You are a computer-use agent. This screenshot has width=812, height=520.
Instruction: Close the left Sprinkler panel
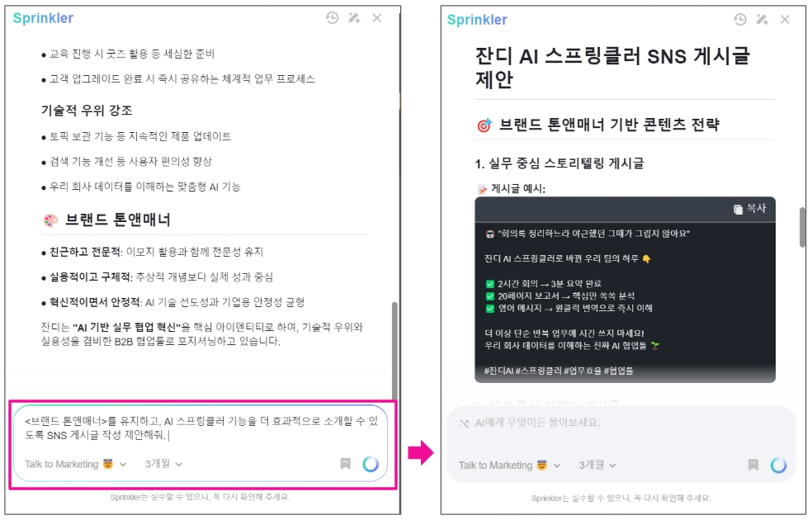377,18
